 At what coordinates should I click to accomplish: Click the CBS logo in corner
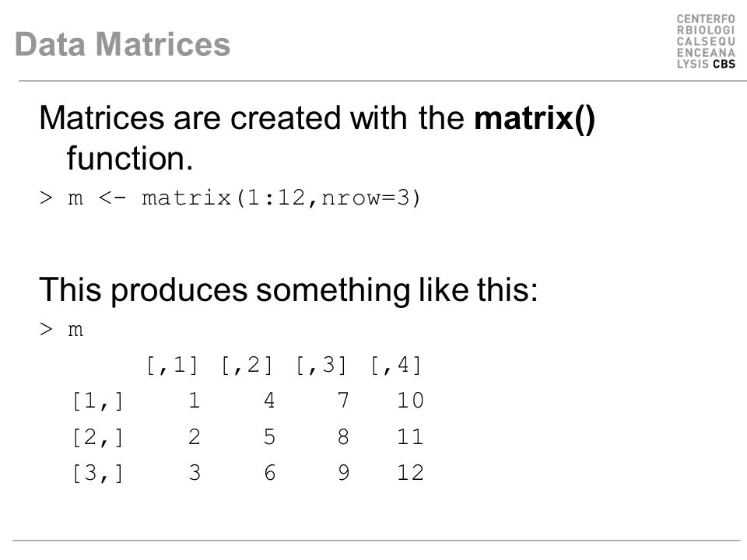[x=706, y=41]
